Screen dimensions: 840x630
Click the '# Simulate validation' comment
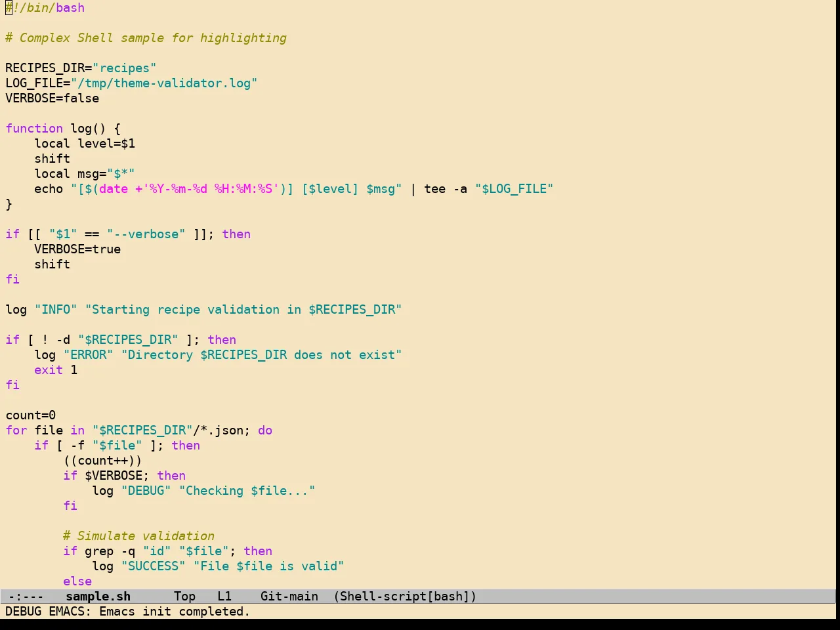pos(138,536)
